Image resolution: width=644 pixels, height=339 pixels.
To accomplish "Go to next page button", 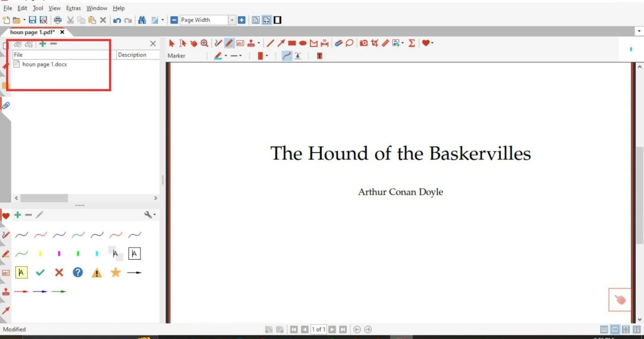I will 332,330.
